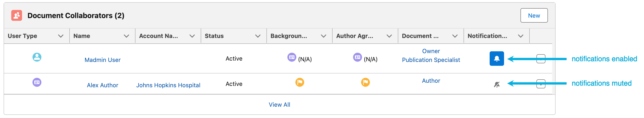Open the Notification column header menu
The width and height of the screenshot is (644, 118).
pos(521,36)
